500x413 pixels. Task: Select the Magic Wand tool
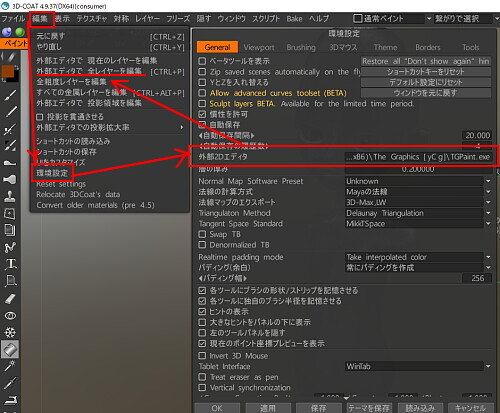(x=10, y=366)
